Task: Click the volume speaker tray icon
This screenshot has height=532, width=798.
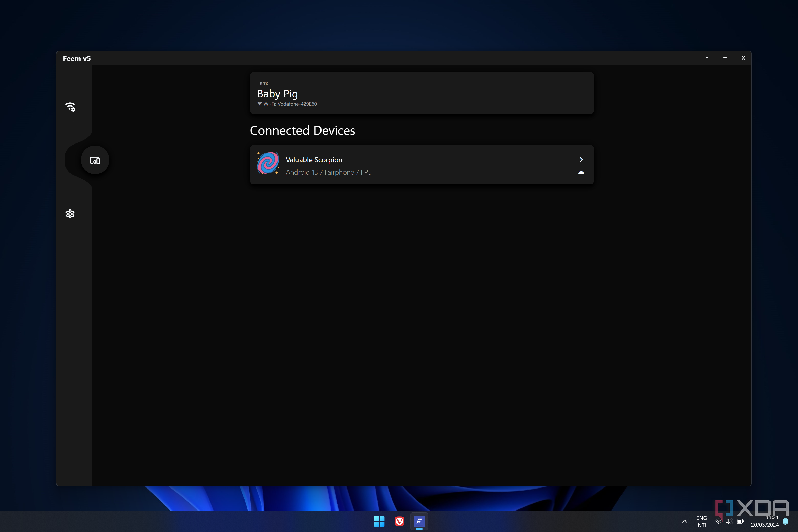Action: (x=729, y=522)
